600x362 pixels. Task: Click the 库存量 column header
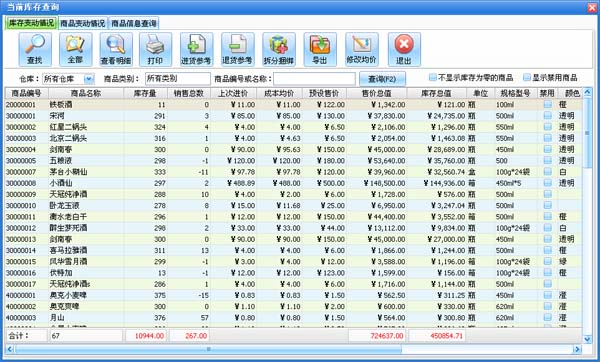pos(145,93)
